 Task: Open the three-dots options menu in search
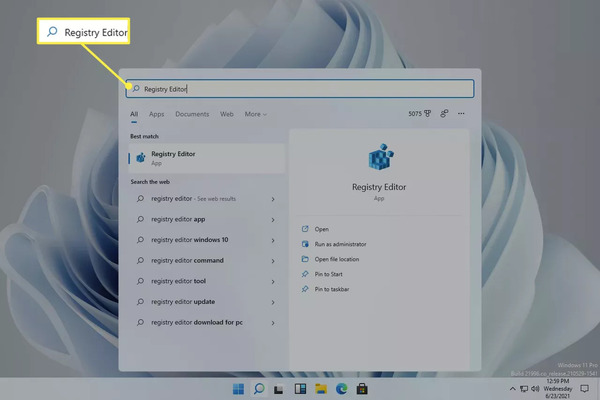coord(461,114)
